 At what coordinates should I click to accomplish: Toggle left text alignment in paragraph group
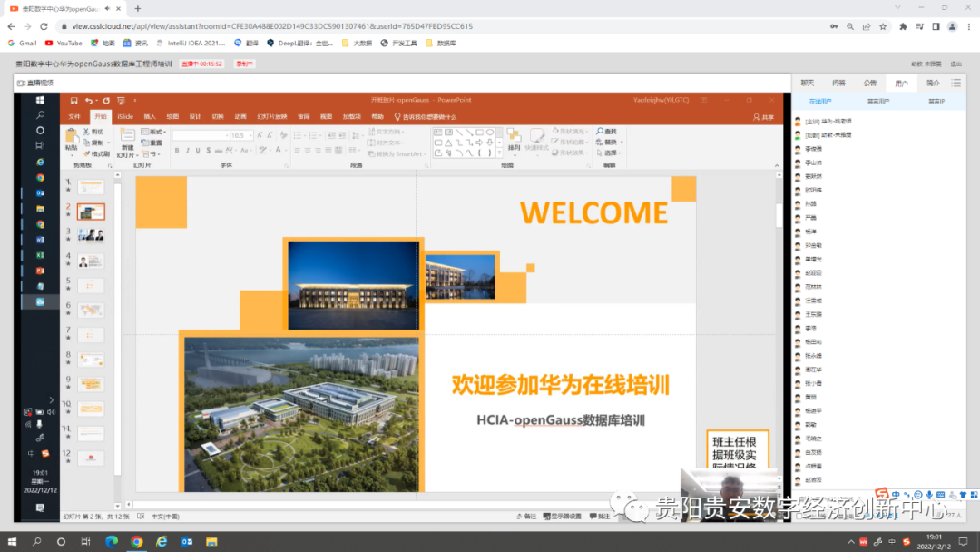(x=297, y=151)
